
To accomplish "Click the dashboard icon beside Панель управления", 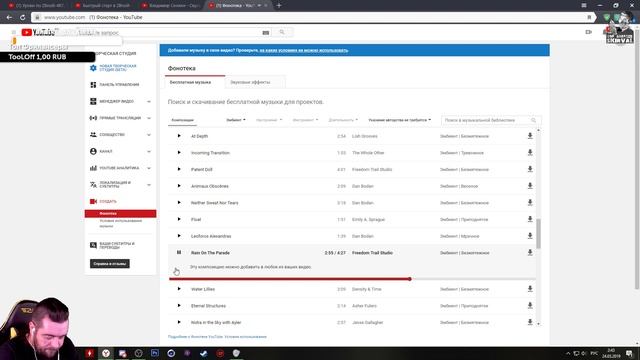I will (x=93, y=84).
